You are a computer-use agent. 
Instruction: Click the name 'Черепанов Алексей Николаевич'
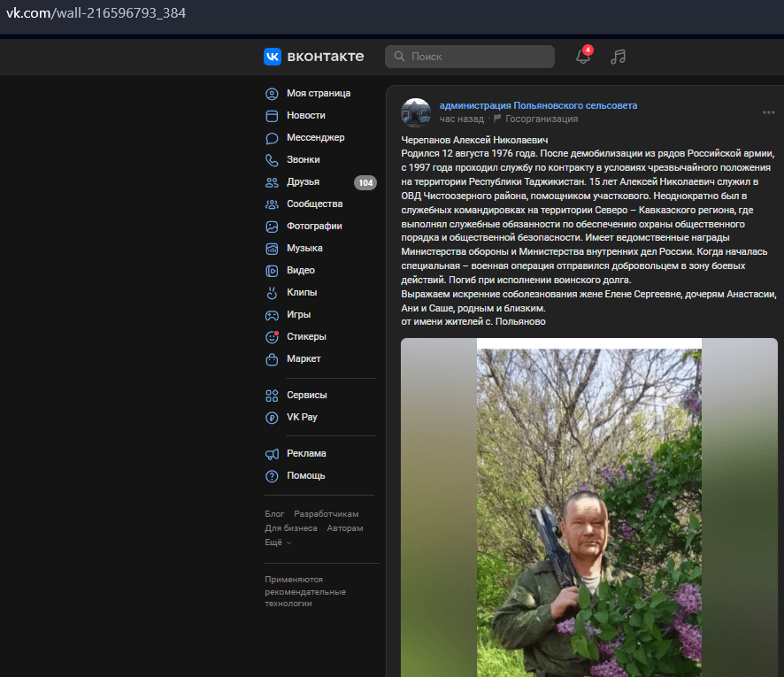(474, 140)
